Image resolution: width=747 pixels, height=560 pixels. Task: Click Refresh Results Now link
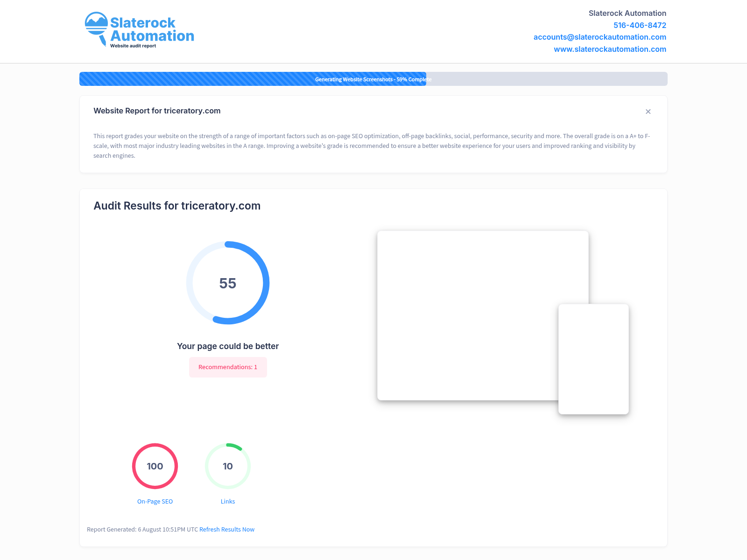tap(227, 530)
